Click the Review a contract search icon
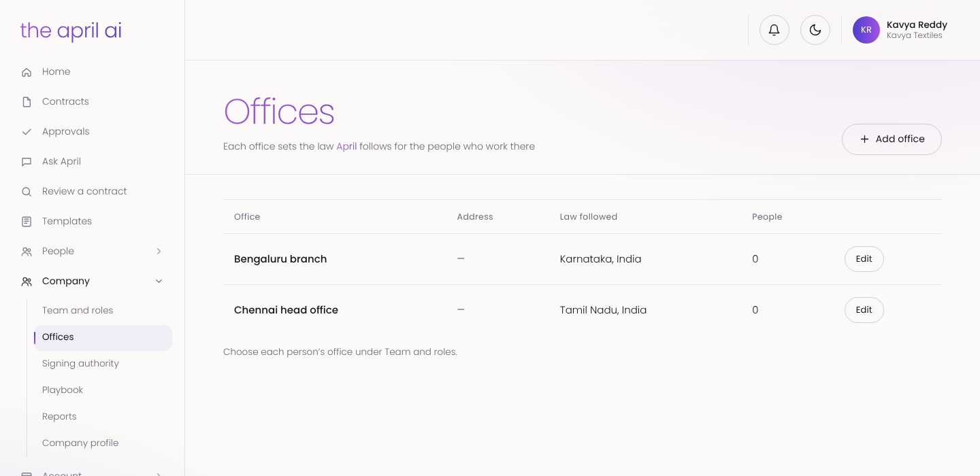Image resolution: width=980 pixels, height=476 pixels. pyautogui.click(x=27, y=192)
